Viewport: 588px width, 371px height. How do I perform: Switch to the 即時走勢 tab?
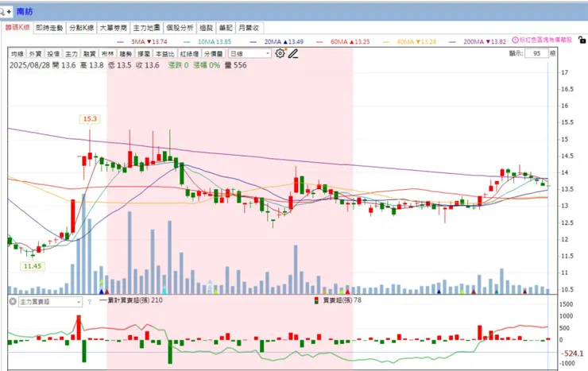point(49,28)
